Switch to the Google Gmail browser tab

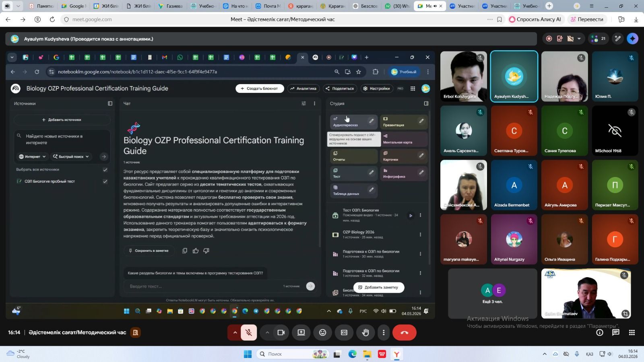73,6
